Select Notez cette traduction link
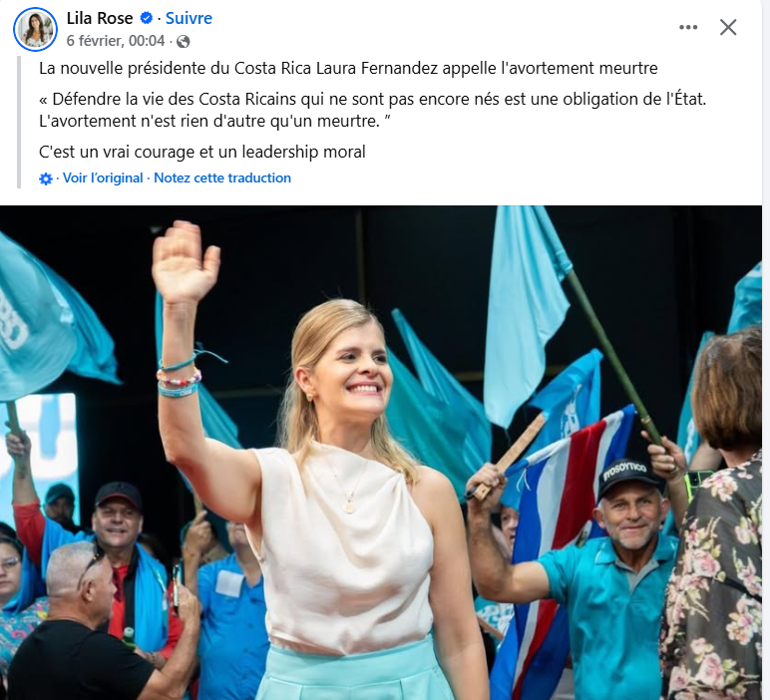 (222, 177)
